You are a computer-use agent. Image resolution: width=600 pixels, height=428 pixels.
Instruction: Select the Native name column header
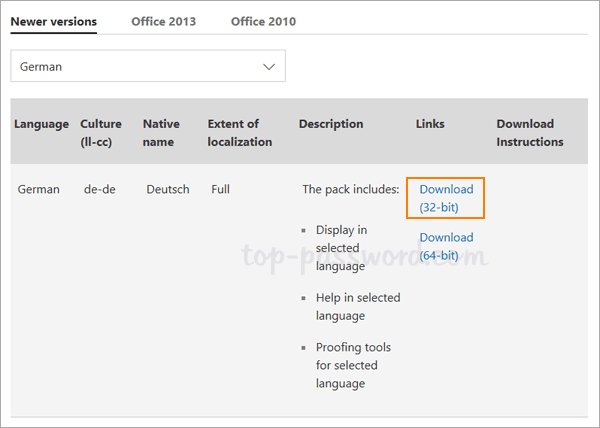click(x=161, y=133)
